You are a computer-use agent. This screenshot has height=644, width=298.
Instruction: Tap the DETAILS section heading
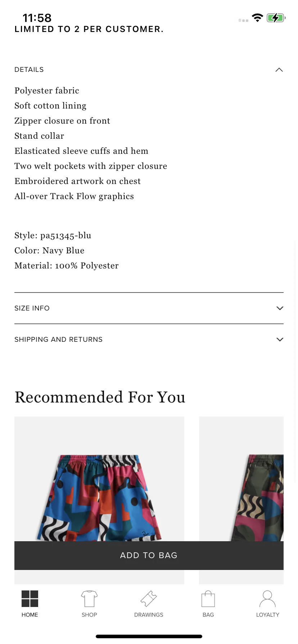point(29,70)
